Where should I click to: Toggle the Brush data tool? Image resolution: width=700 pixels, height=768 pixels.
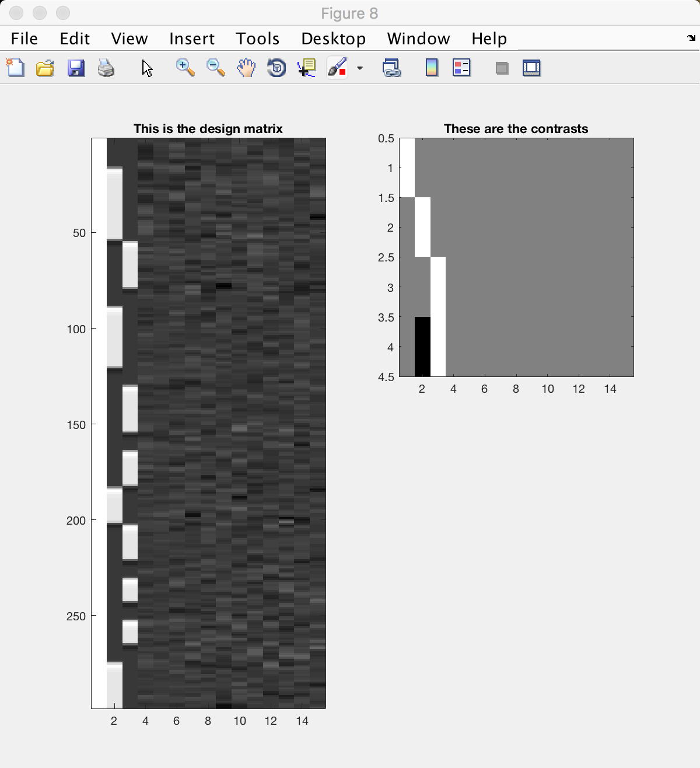[x=337, y=68]
